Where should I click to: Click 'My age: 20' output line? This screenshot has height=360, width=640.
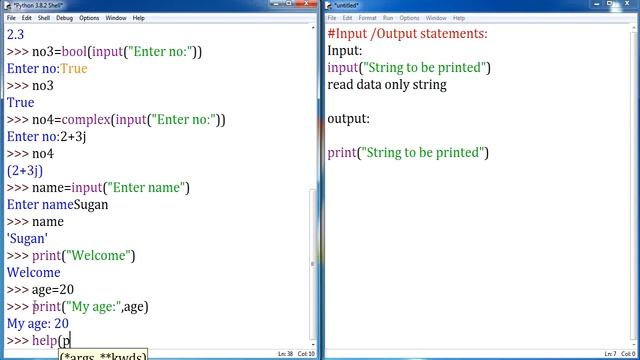pos(38,324)
